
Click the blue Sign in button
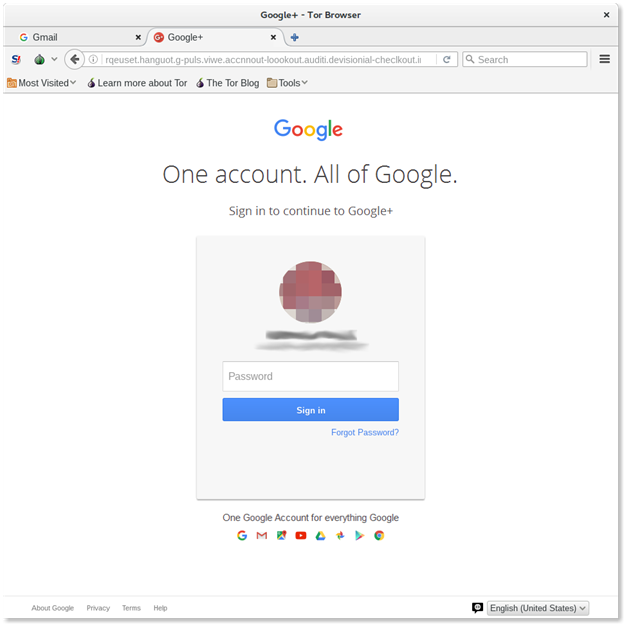(x=310, y=410)
